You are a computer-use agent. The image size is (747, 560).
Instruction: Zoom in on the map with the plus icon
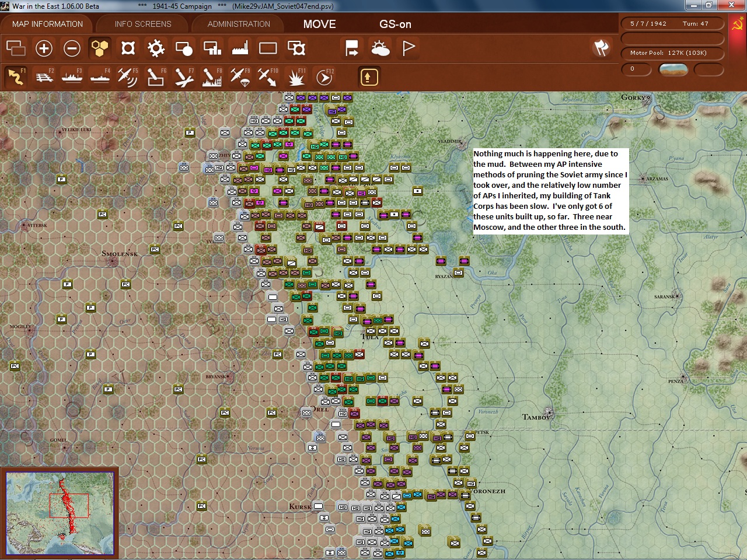tap(44, 48)
